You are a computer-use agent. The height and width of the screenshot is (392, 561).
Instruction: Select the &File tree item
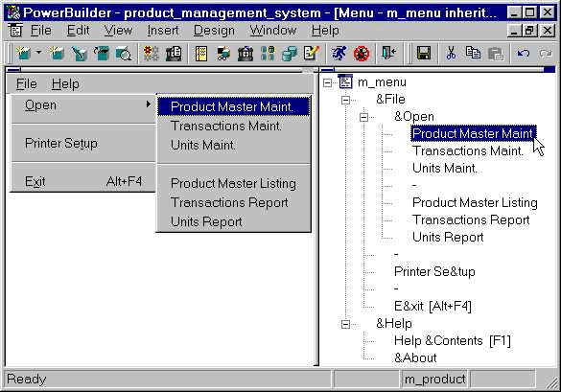pos(390,100)
